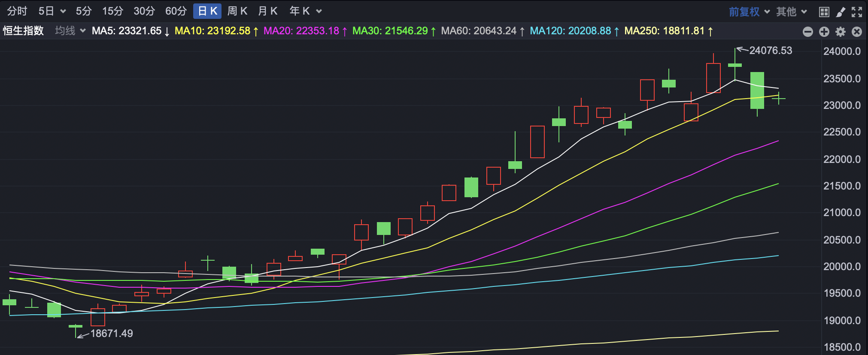Open the 均线 indicator type dropdown
This screenshot has height=355, width=868.
70,31
